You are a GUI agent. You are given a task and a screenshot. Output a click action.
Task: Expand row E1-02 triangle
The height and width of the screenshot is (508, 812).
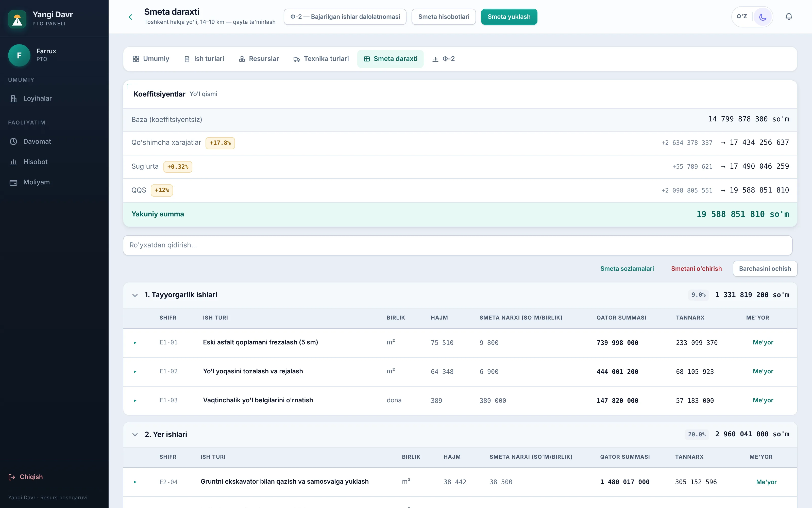pos(135,372)
